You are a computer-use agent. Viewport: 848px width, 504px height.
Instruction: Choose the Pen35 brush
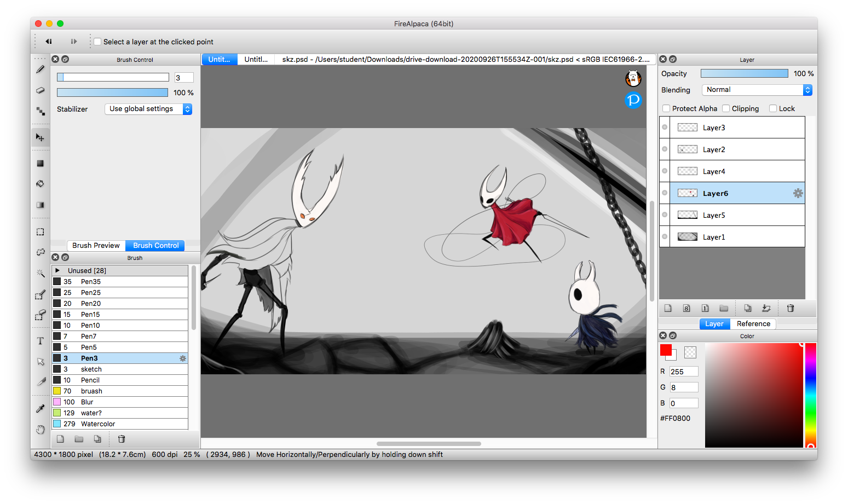click(x=120, y=282)
